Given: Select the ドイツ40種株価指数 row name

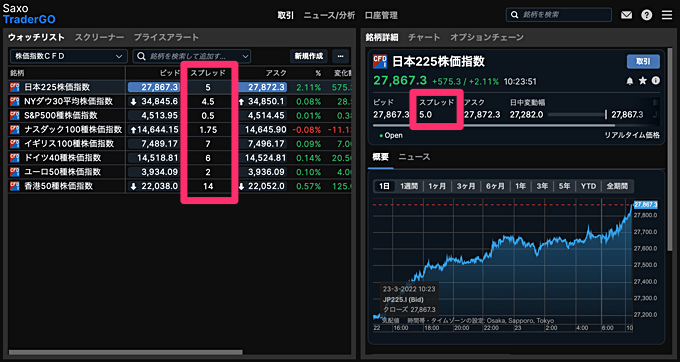Looking at the screenshot, I should 62,158.
